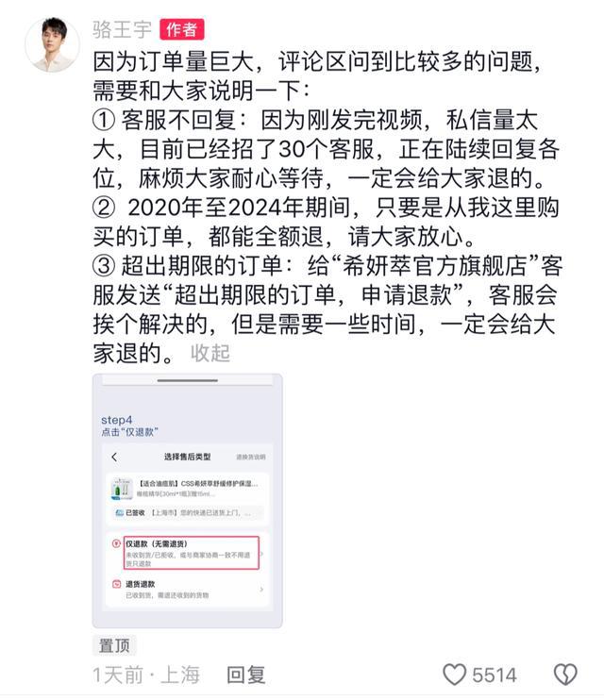Tap the 置顶 pinned tag

coord(114,645)
